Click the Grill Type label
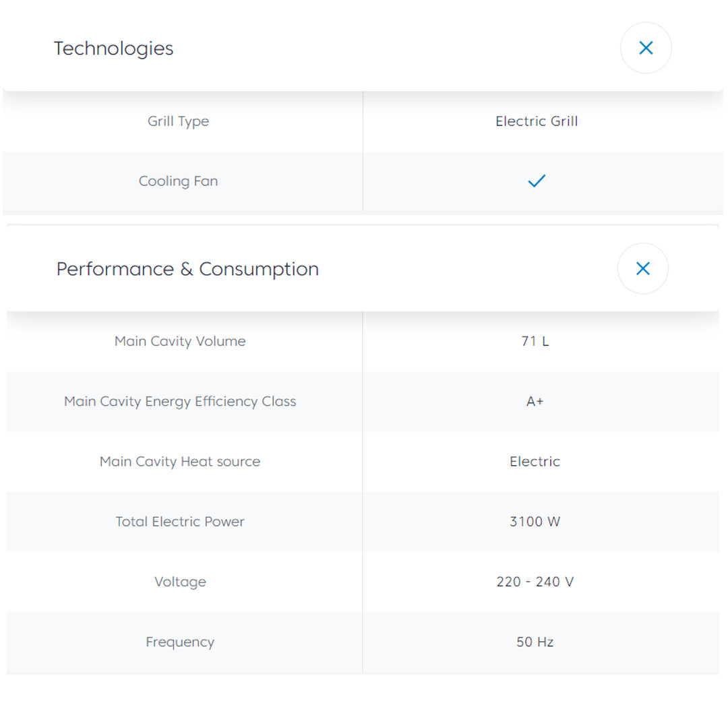728x728 pixels. click(x=179, y=121)
